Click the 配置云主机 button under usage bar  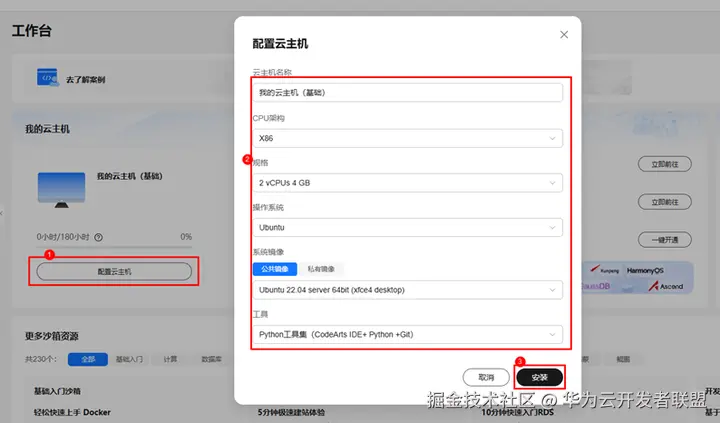(x=114, y=271)
